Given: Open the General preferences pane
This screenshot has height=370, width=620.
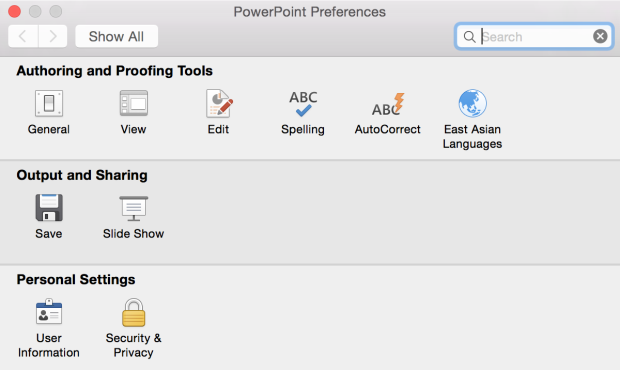Looking at the screenshot, I should coord(49,104).
